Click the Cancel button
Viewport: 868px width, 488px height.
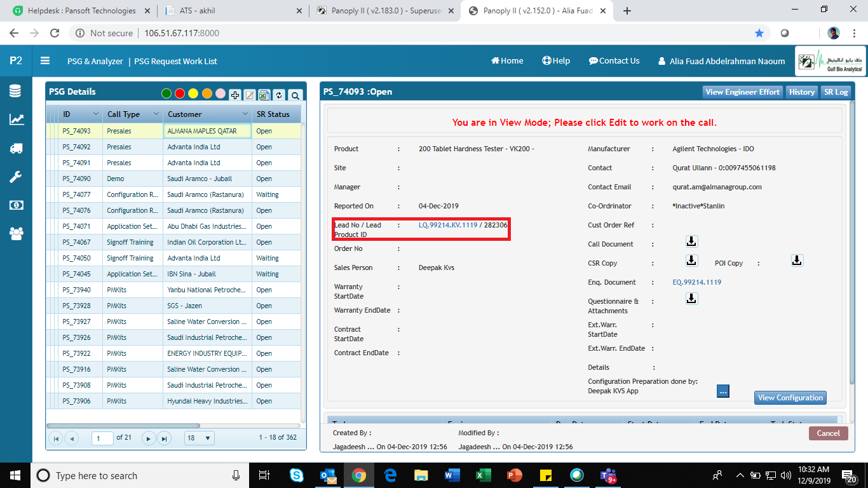tap(828, 433)
